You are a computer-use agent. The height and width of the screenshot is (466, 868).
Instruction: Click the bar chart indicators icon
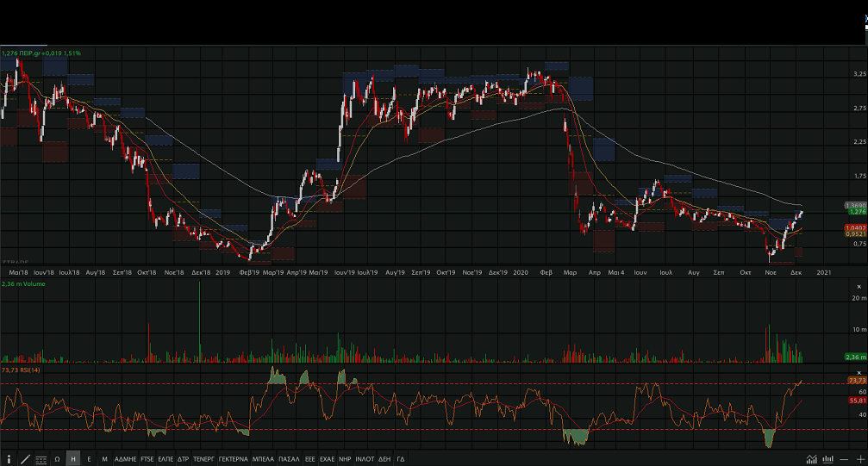pyautogui.click(x=828, y=459)
